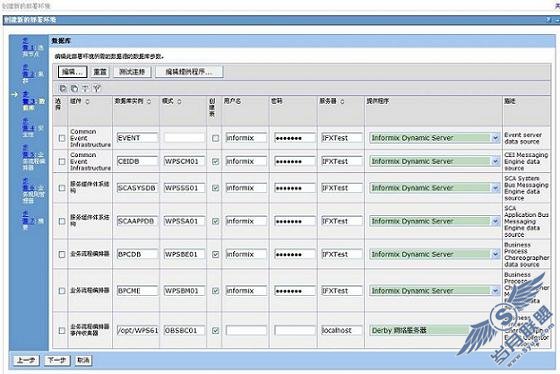Click the empty password field in the last row
Screen dimensions: 560x374
295,330
